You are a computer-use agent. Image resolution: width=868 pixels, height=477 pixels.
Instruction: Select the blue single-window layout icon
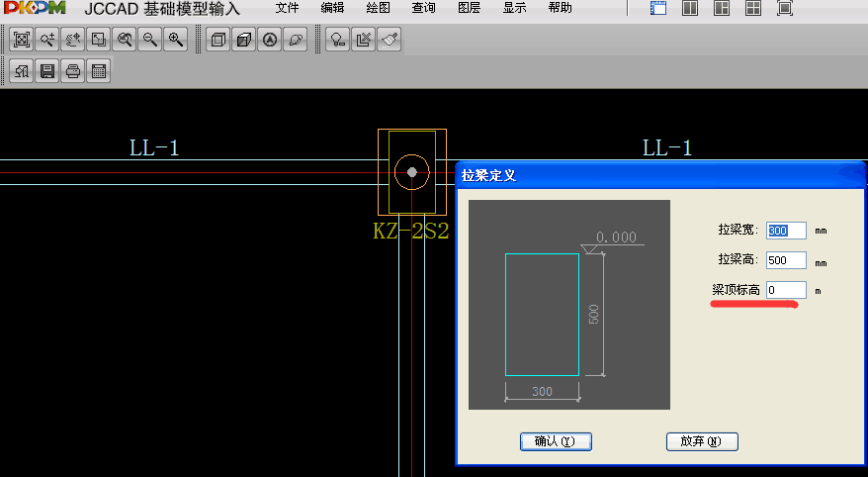click(658, 8)
